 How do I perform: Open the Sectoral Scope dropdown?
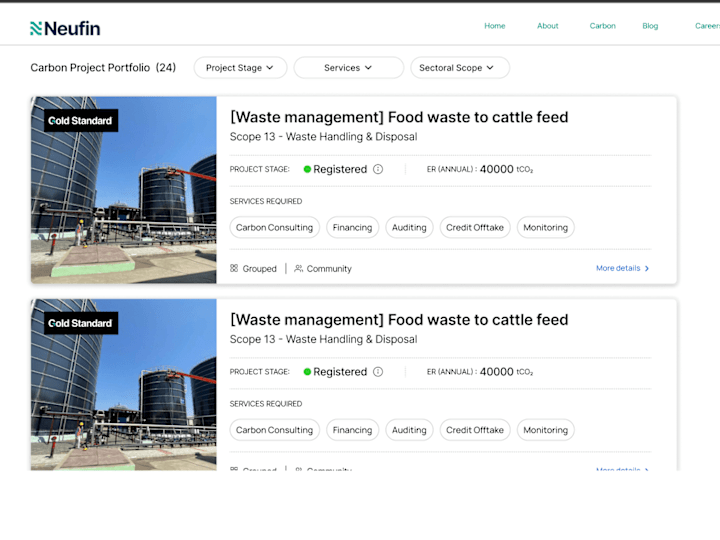[x=459, y=68]
